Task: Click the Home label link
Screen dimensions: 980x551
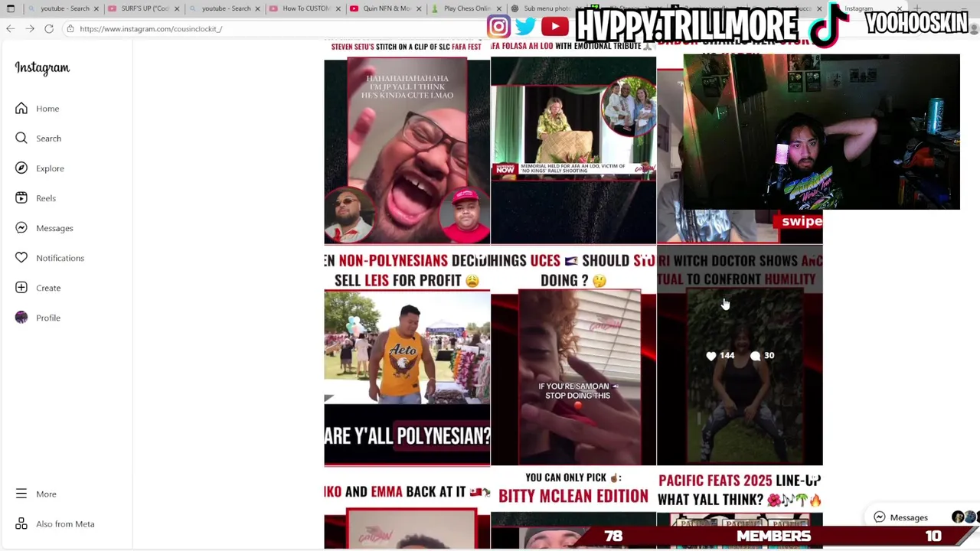Action: [47, 109]
